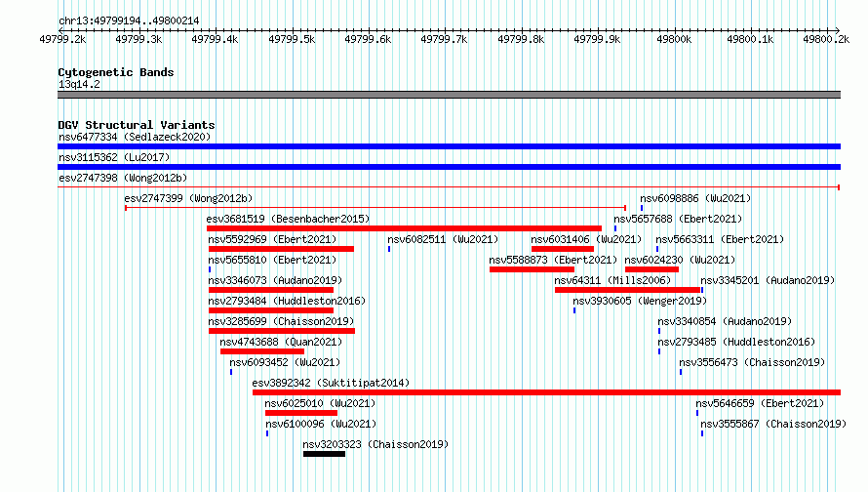Click the blue bar under nsv6477334
Viewport: 868px width, 492px height.
449,146
